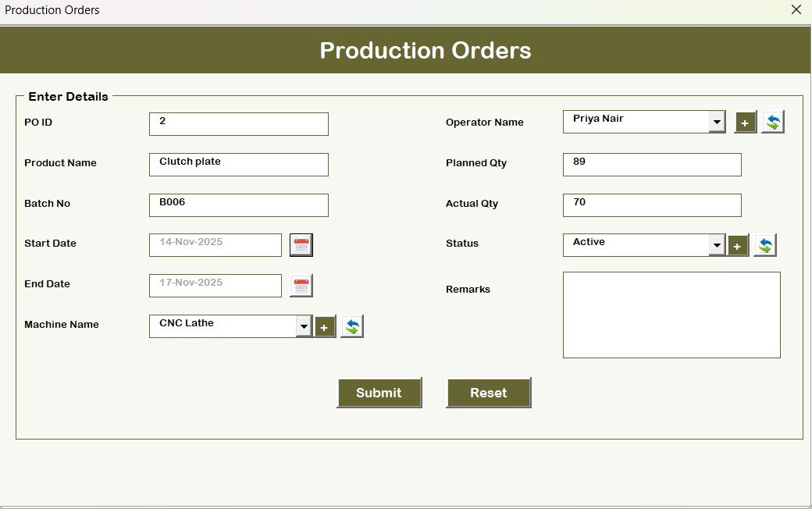Select the Product Name text box

pyautogui.click(x=238, y=164)
